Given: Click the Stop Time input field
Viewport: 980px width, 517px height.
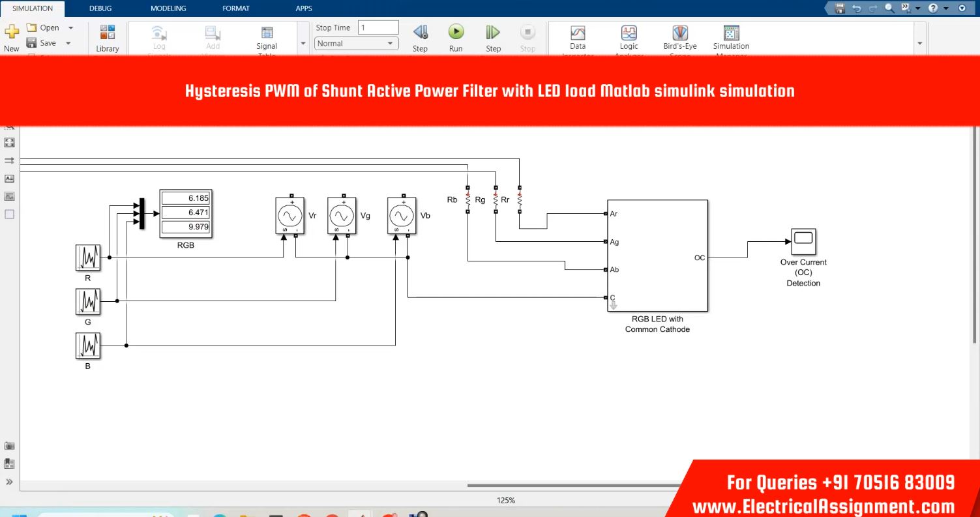Looking at the screenshot, I should click(378, 27).
